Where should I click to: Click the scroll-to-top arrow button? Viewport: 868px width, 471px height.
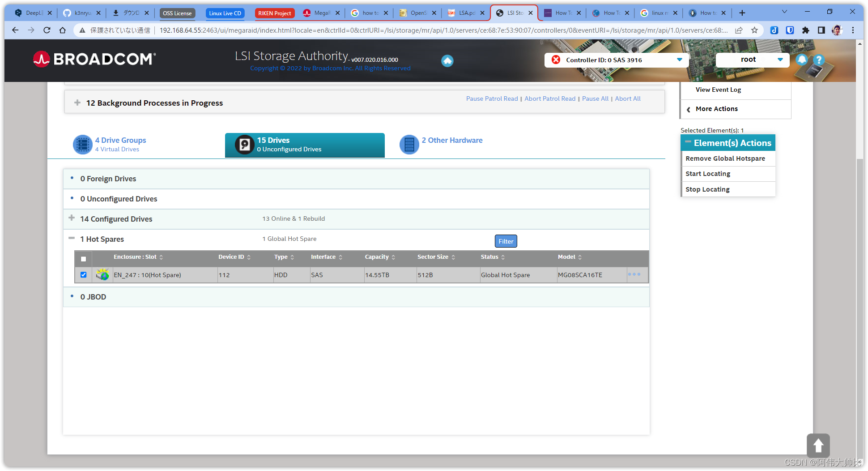point(818,446)
